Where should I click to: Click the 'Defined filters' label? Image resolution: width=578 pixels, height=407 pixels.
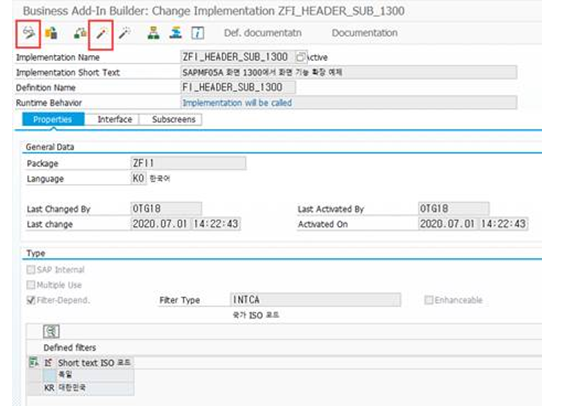(70, 348)
